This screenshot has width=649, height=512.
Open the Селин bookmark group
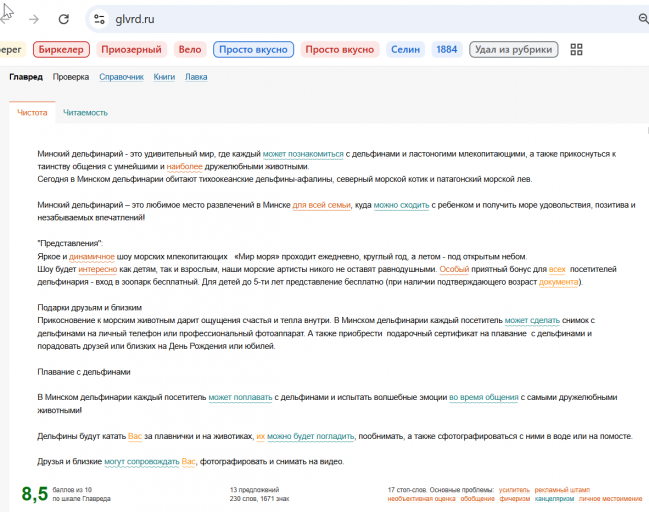(405, 50)
